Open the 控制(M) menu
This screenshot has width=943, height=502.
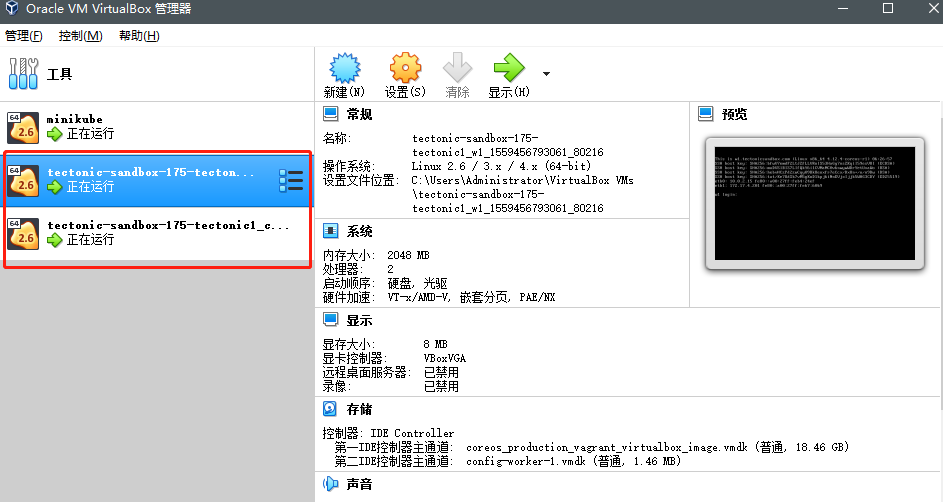point(81,35)
